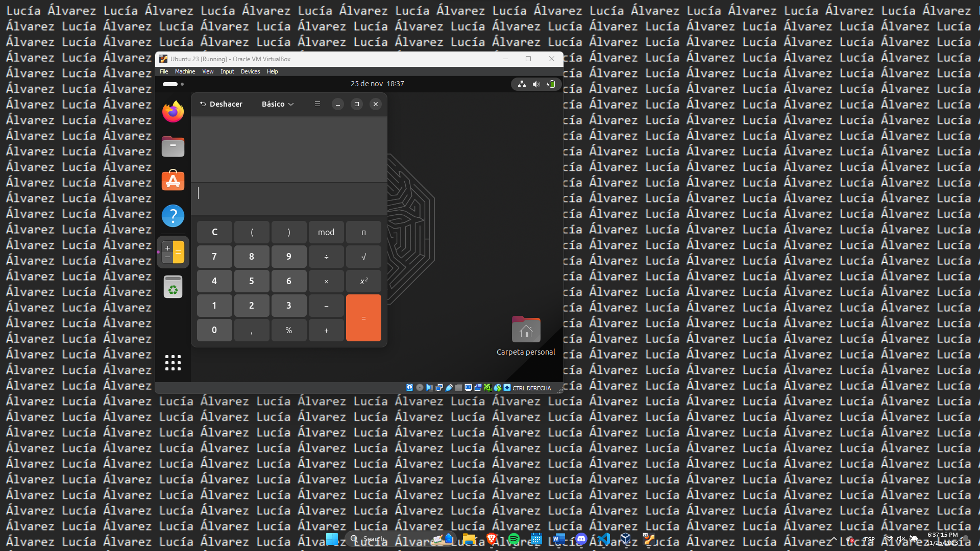
Task: Open Spotify from Windows taskbar
Action: pyautogui.click(x=514, y=539)
